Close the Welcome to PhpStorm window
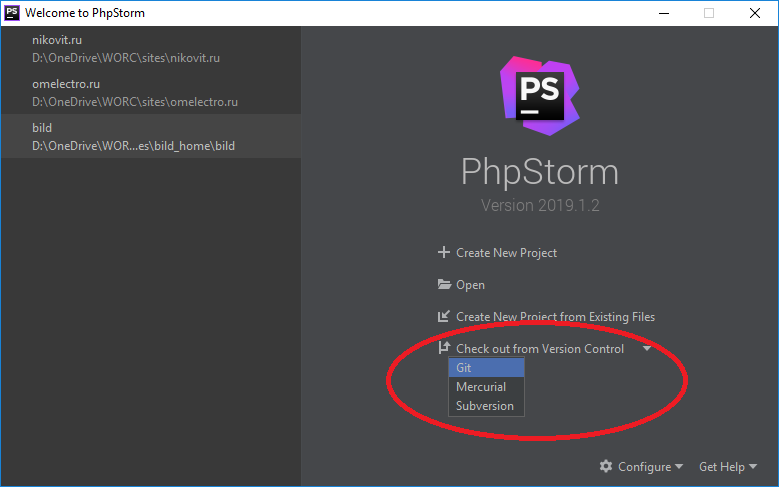This screenshot has height=487, width=779. 755,13
